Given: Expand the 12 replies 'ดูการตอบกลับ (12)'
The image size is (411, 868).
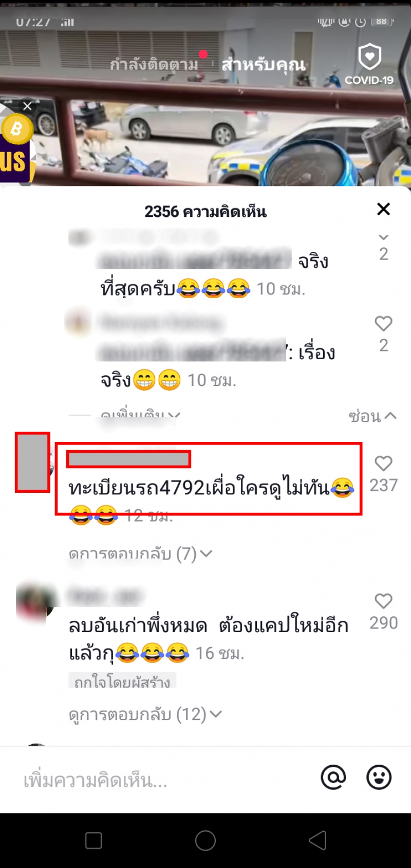Looking at the screenshot, I should pos(145,714).
